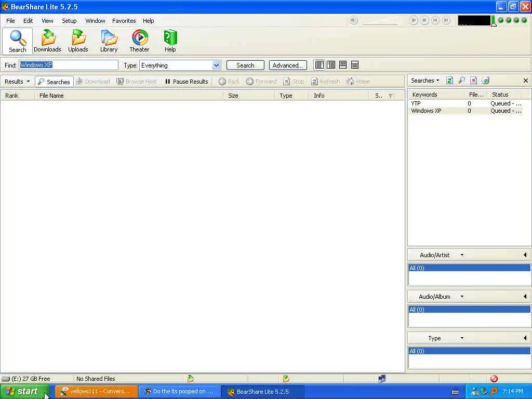This screenshot has width=532, height=399.
Task: Close the Searches side panel
Action: (526, 81)
